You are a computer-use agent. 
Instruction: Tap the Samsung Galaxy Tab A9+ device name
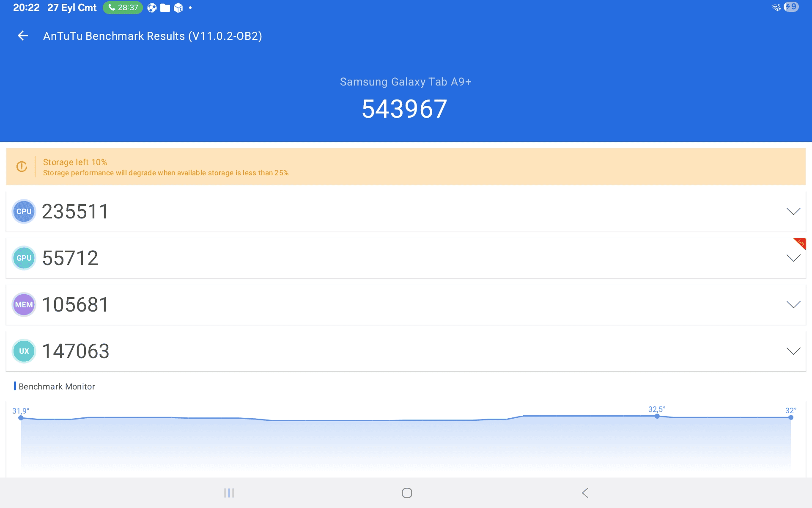[406, 82]
